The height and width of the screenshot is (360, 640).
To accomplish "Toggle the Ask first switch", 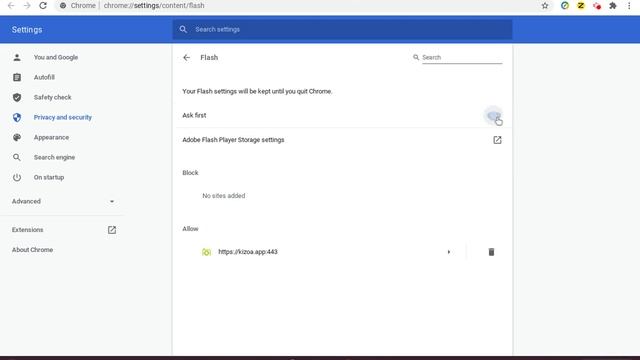I will (493, 116).
